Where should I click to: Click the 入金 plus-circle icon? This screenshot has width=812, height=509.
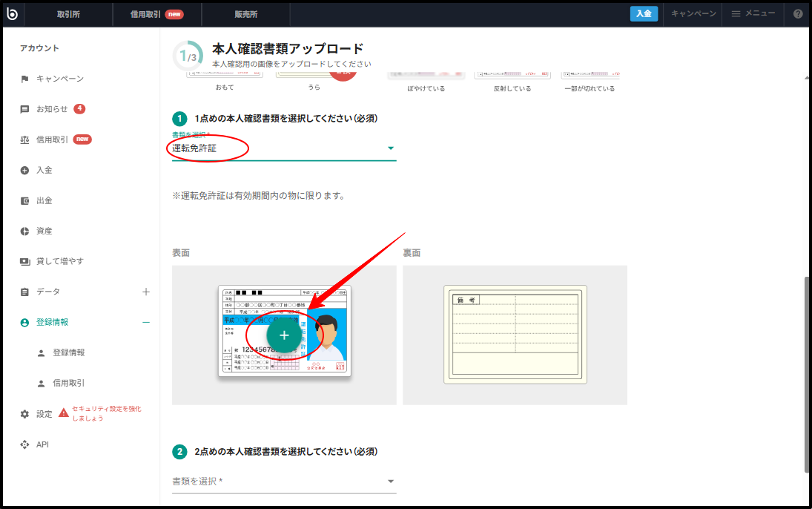point(24,171)
